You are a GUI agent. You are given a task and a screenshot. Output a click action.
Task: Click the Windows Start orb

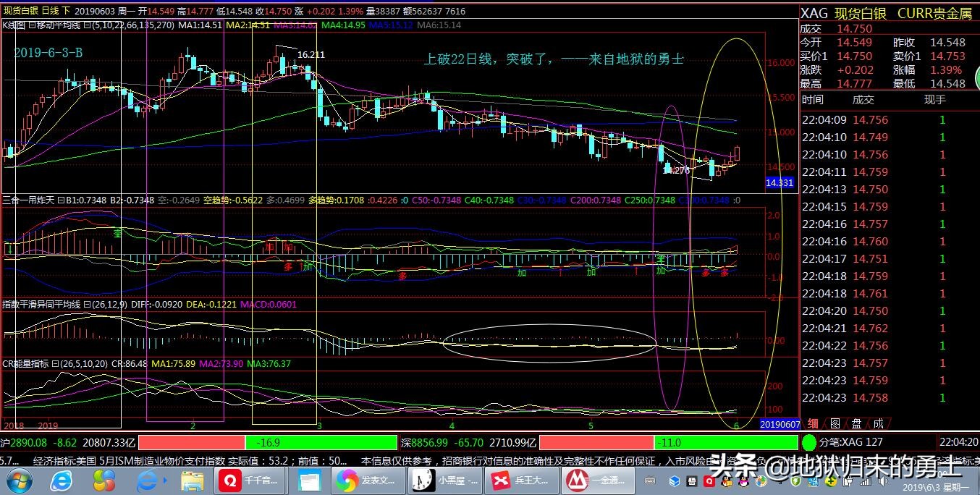click(18, 480)
